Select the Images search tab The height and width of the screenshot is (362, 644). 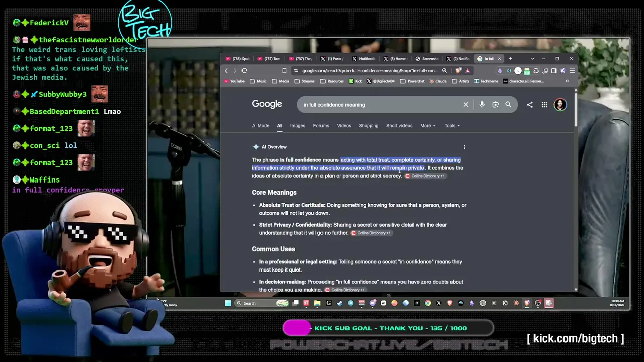click(x=298, y=126)
